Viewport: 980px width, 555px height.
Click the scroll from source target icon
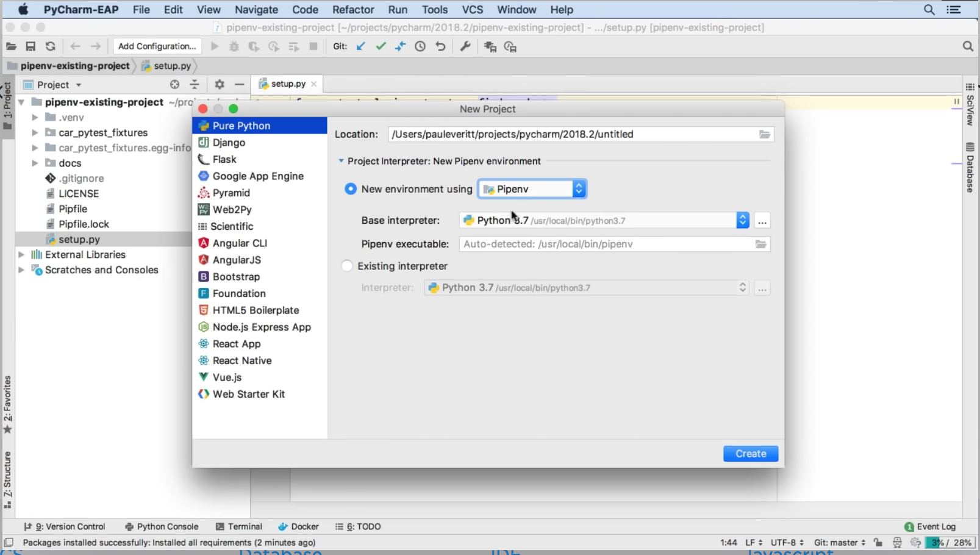coord(175,84)
